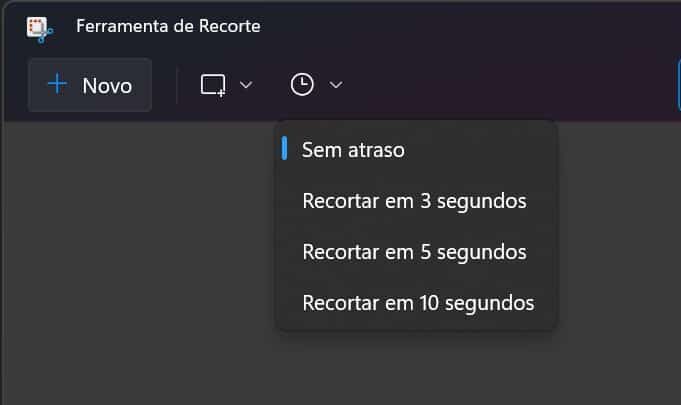Click the blue-edged button at toolbar's right edge

[x=678, y=85]
